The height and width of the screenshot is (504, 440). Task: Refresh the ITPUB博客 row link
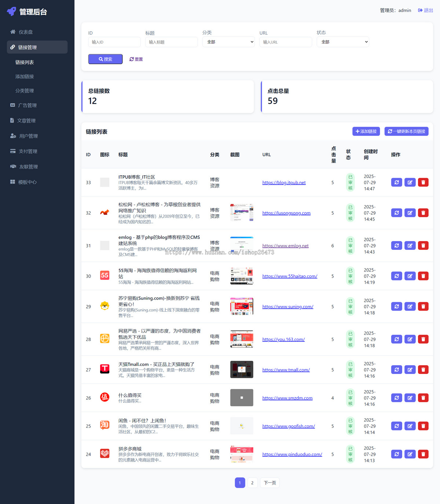click(x=397, y=182)
